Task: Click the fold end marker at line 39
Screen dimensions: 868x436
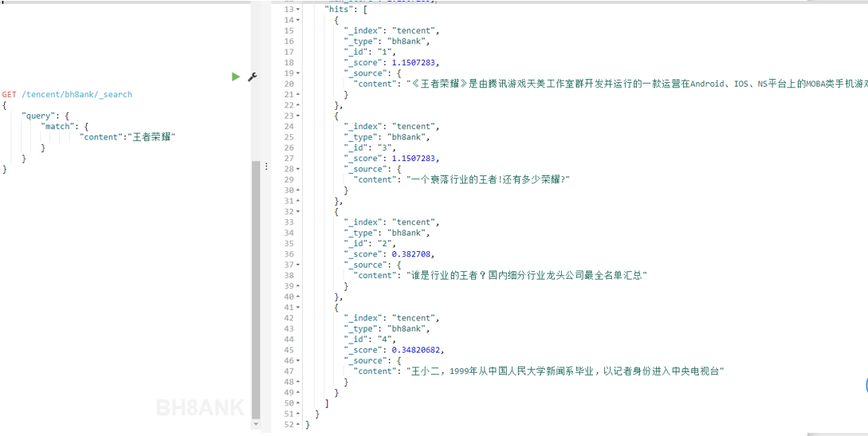Action: pyautogui.click(x=299, y=286)
